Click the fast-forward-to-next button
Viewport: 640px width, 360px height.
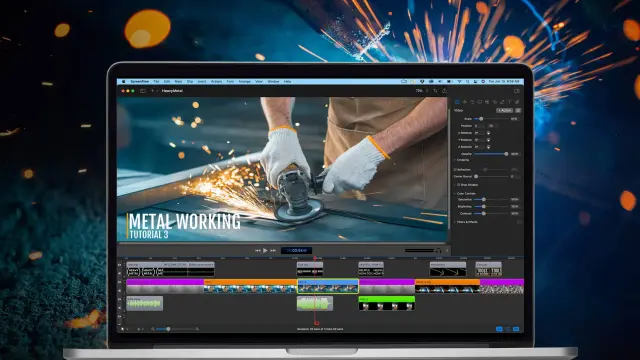click(x=273, y=250)
